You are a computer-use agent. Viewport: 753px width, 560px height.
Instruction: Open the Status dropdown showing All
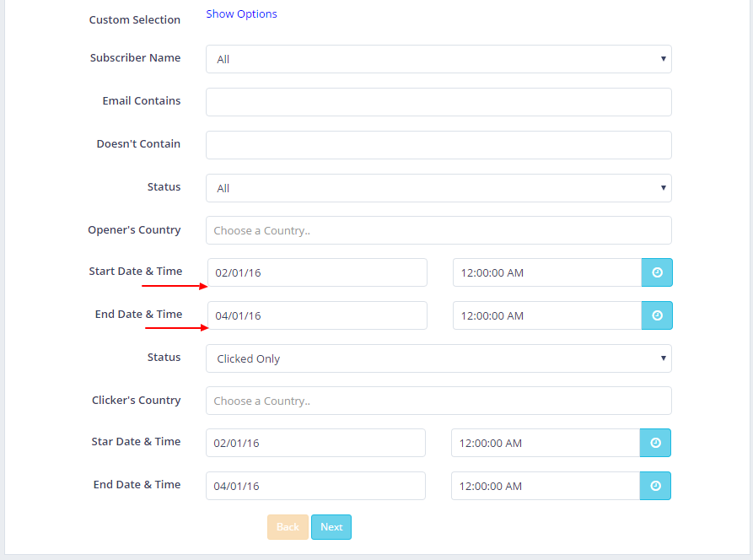point(438,188)
